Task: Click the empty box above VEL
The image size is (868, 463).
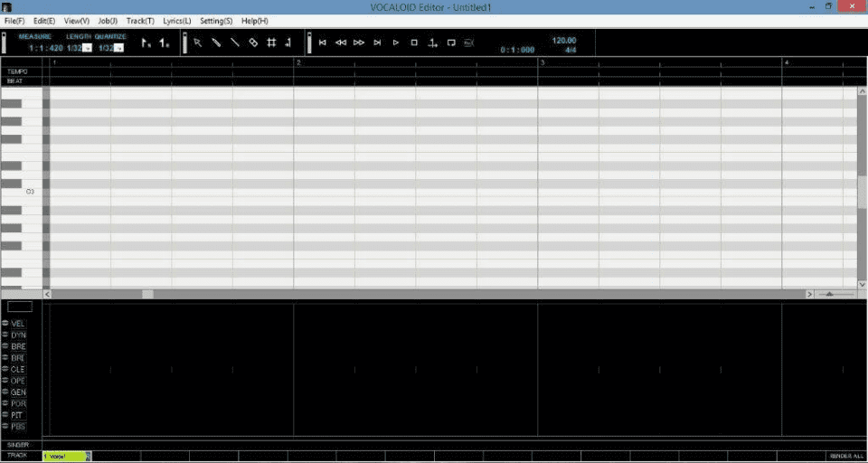Action: [20, 307]
